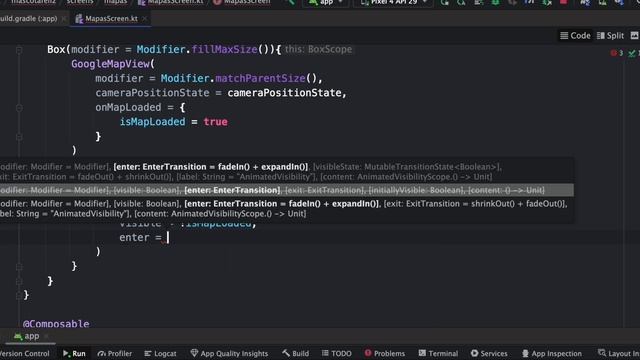Viewport: 640px width, 360px height.
Task: Click 'isMapLoaded' assignment in onMapLoaded
Action: pos(152,122)
